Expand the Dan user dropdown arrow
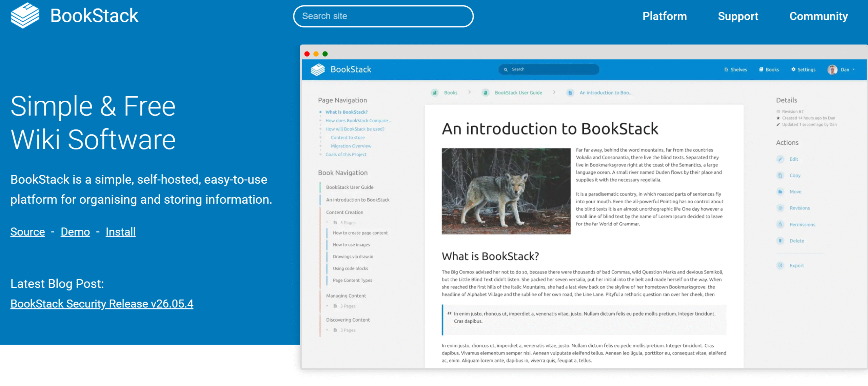The width and height of the screenshot is (868, 386). (853, 69)
